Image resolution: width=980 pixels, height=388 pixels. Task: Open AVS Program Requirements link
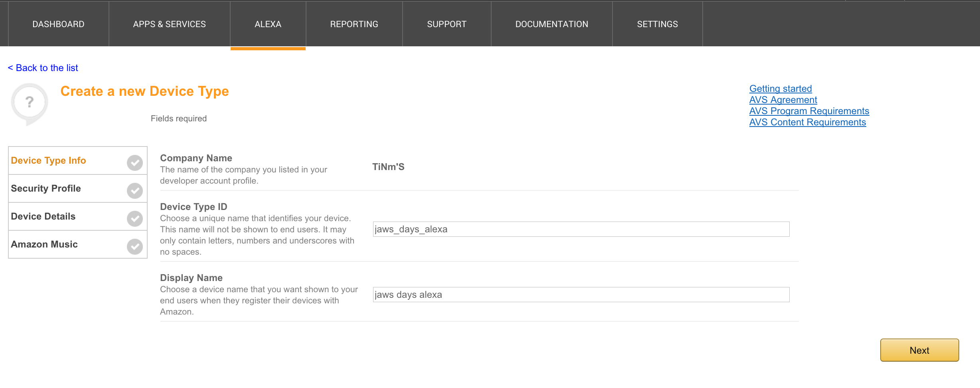(x=809, y=111)
